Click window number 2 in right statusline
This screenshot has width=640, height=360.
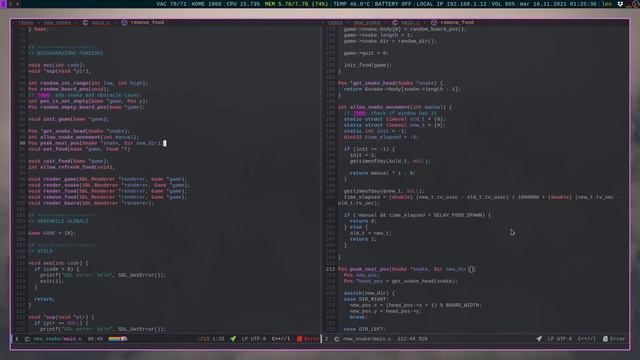(x=326, y=339)
